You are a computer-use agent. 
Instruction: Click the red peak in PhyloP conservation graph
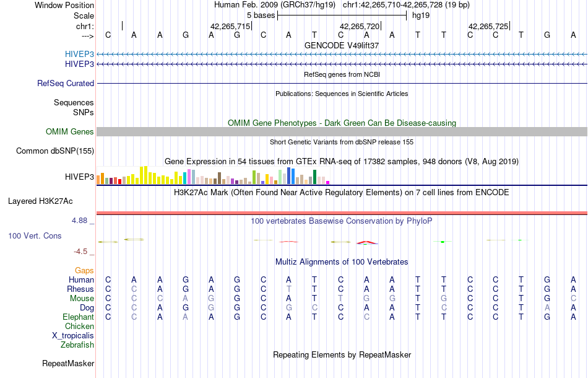[x=367, y=242]
